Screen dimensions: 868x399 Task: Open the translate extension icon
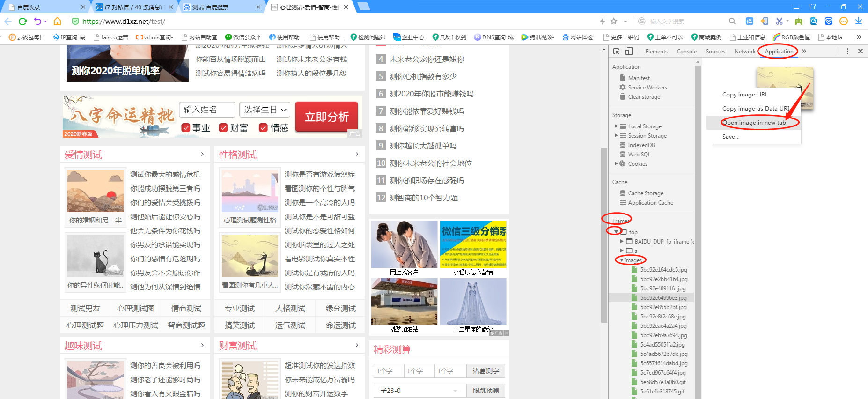tap(750, 21)
